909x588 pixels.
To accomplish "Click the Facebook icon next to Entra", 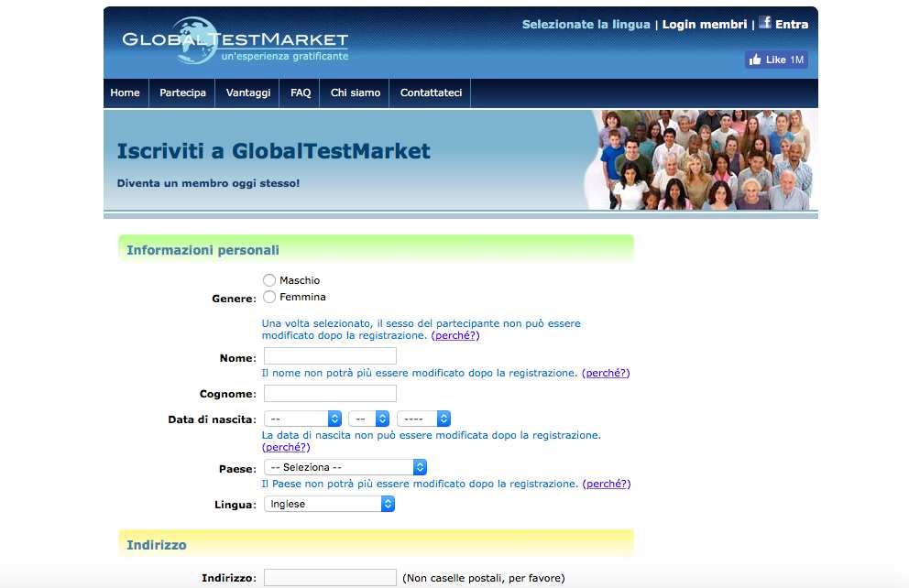I will pos(765,23).
